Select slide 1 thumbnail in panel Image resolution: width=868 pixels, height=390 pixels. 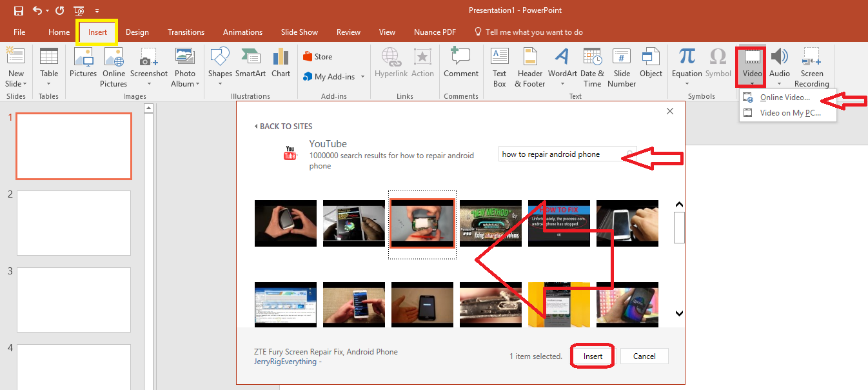[74, 146]
